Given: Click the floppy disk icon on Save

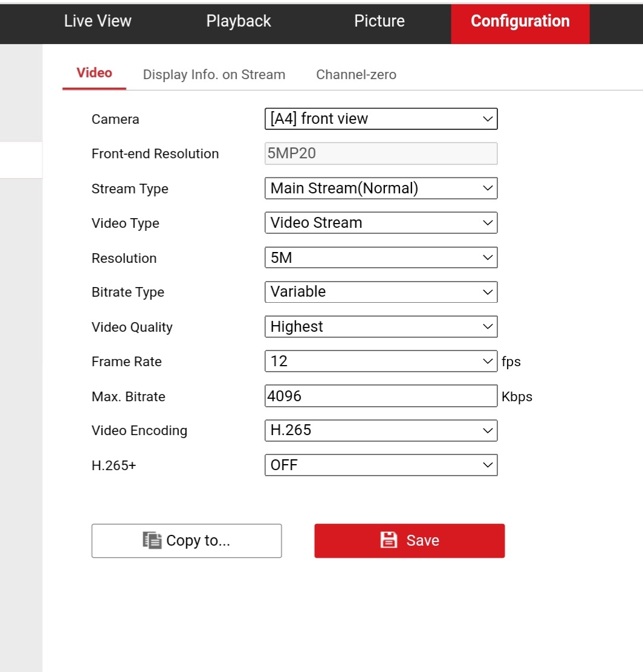Looking at the screenshot, I should coord(389,540).
